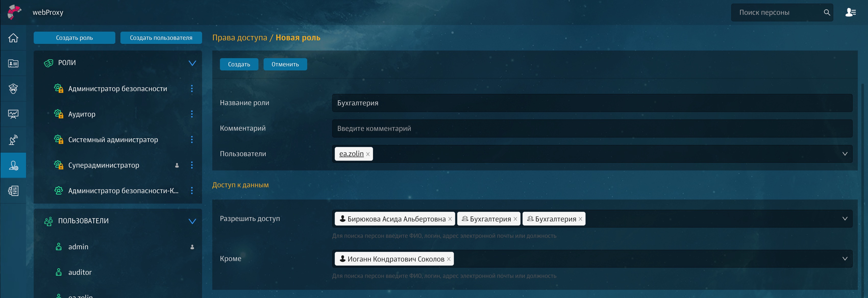This screenshot has height=298, width=868.
Task: Click the Отменить button
Action: tap(285, 64)
